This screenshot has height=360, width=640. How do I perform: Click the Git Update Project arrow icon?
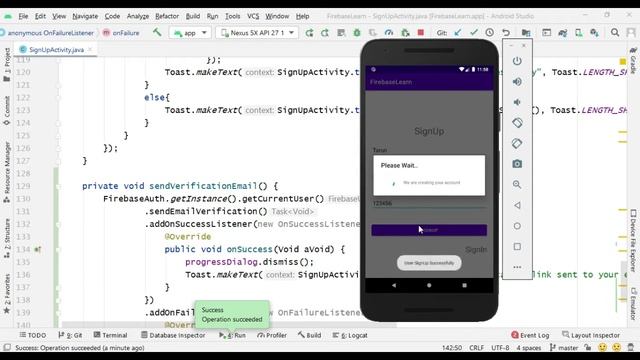pyautogui.click(x=458, y=33)
